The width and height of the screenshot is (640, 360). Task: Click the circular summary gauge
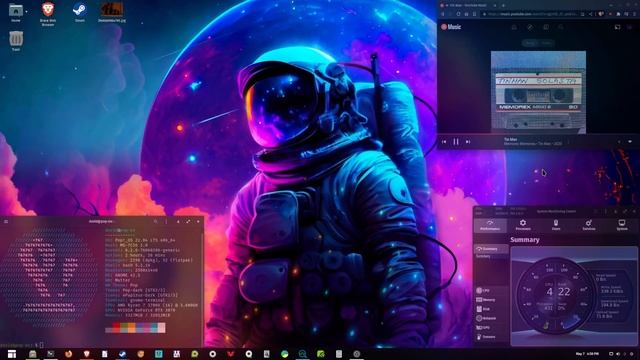[556, 296]
